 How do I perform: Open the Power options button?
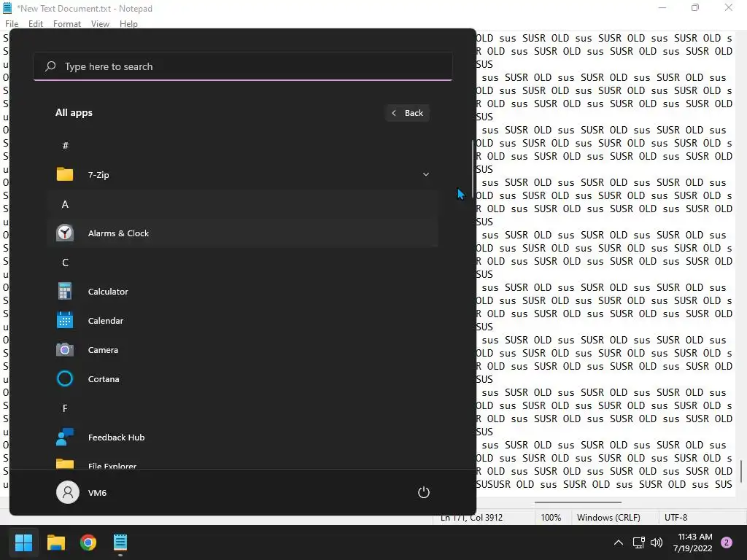point(424,492)
